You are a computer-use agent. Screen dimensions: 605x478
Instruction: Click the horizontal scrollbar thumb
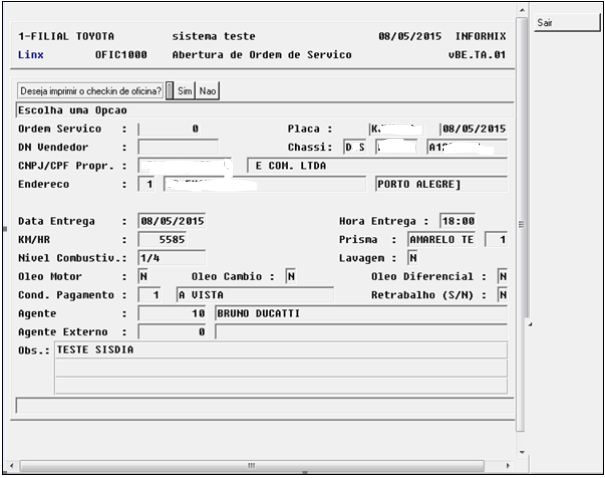(x=252, y=466)
